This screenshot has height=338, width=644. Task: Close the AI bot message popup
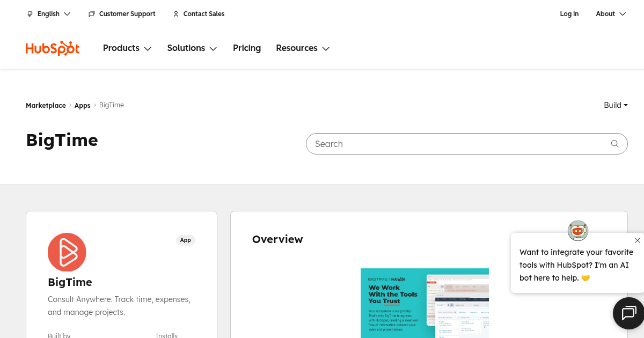coord(638,240)
